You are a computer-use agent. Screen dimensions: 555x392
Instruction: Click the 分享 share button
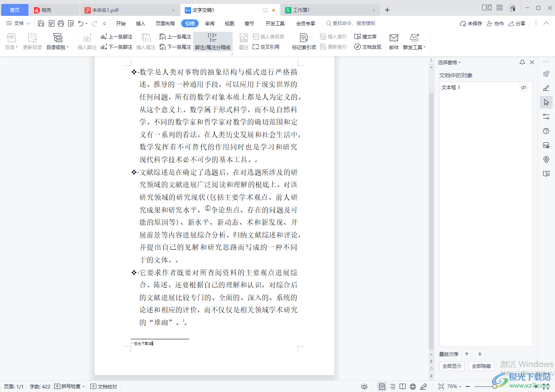point(517,23)
